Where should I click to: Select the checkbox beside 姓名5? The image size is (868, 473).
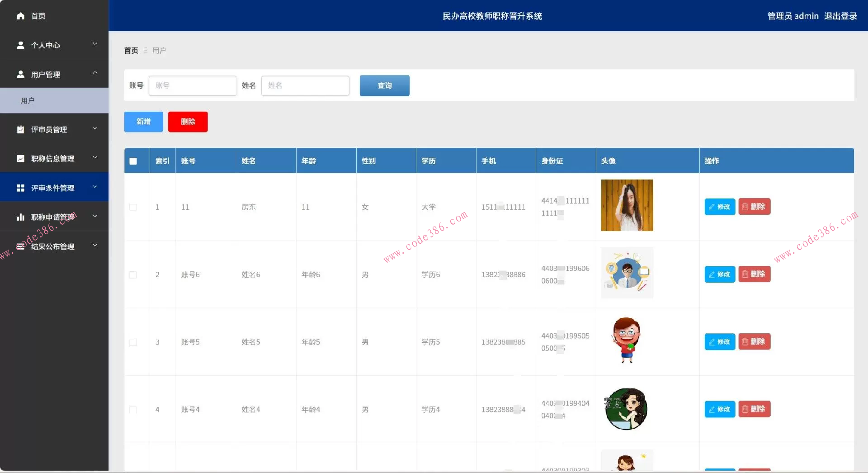tap(133, 342)
